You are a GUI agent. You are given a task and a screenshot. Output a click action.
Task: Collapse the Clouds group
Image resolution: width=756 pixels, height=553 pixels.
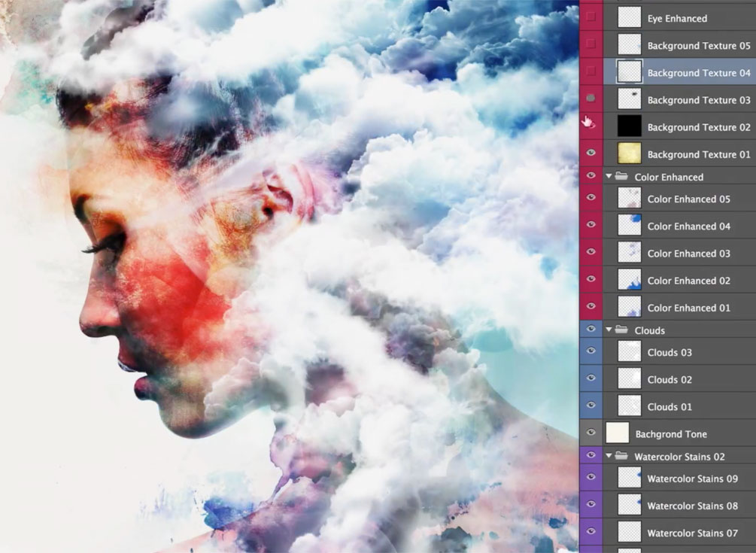pyautogui.click(x=609, y=330)
